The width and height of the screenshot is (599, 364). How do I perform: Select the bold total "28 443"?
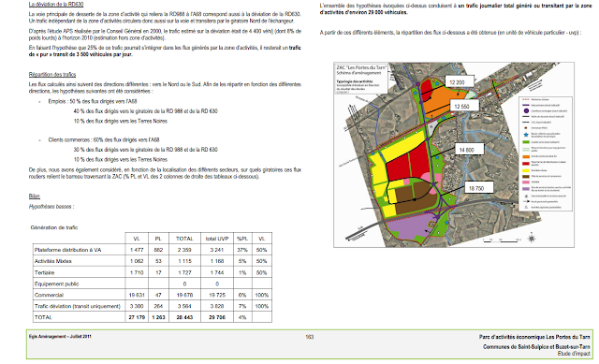(184, 317)
